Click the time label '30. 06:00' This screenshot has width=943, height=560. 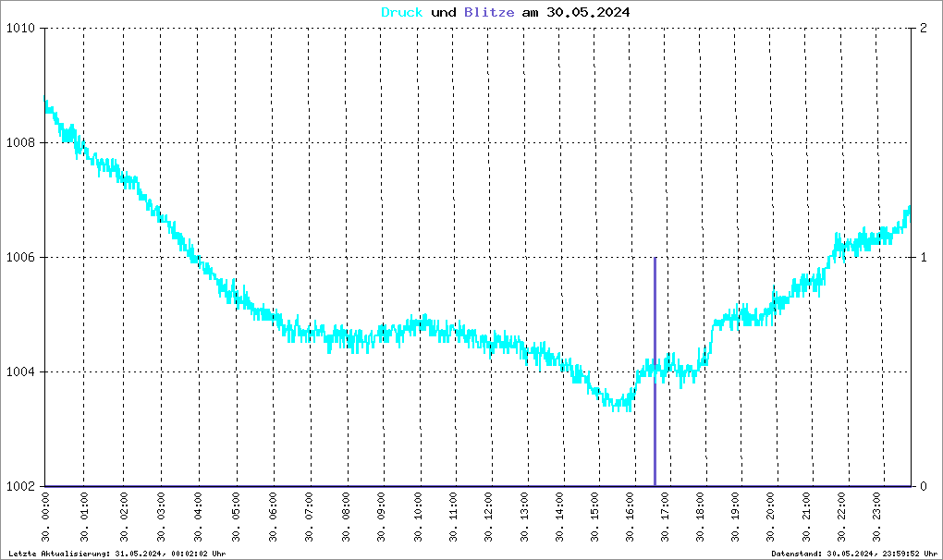(273, 517)
